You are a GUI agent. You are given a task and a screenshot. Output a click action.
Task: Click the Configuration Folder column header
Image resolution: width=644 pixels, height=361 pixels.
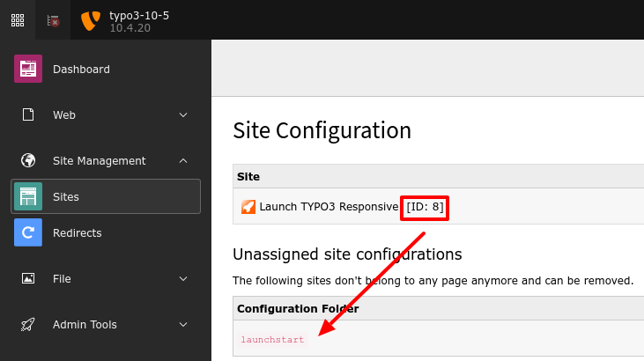point(298,309)
